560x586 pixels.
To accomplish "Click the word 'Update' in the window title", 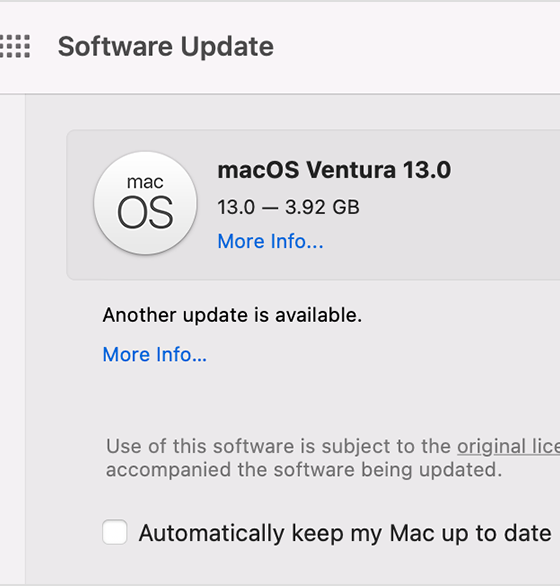I will (227, 47).
